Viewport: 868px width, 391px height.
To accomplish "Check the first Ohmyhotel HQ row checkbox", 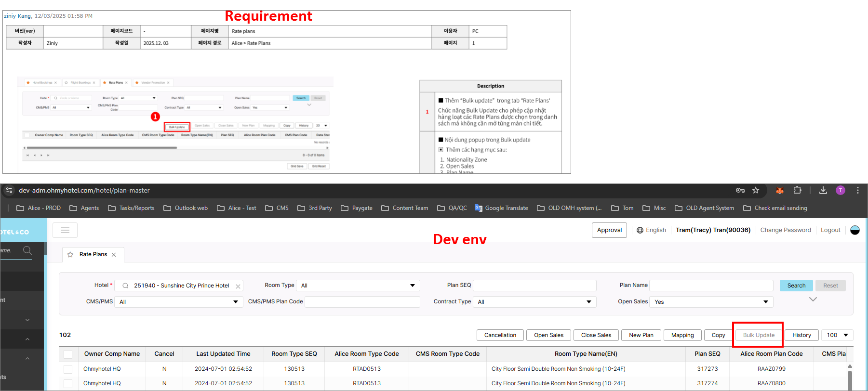I will point(68,369).
